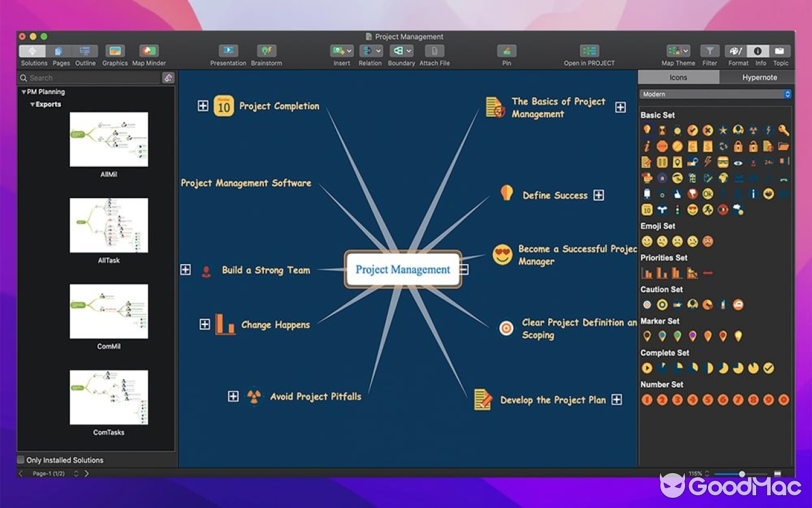Open the Solutions panel
Image resolution: width=812 pixels, height=508 pixels.
point(33,51)
